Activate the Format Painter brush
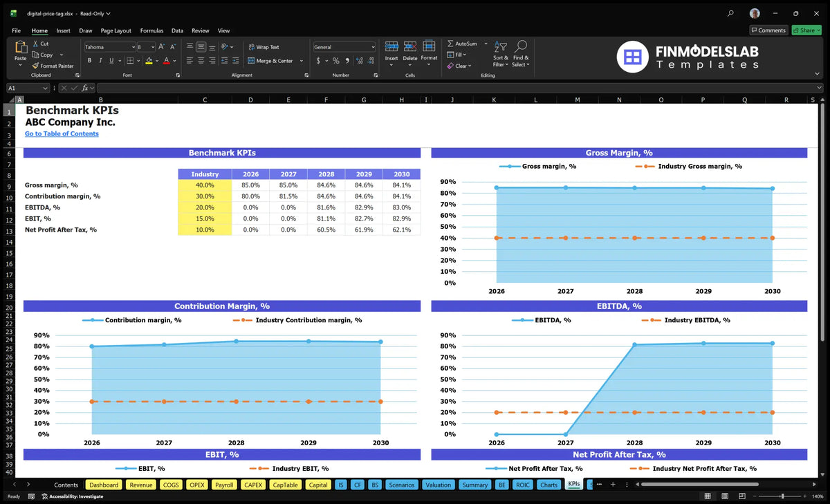This screenshot has height=504, width=830. point(36,66)
